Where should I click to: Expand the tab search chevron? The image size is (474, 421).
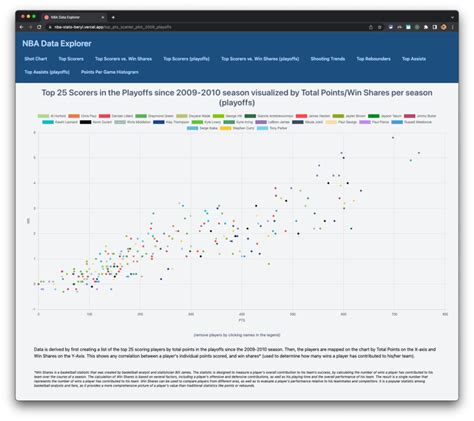(x=452, y=17)
